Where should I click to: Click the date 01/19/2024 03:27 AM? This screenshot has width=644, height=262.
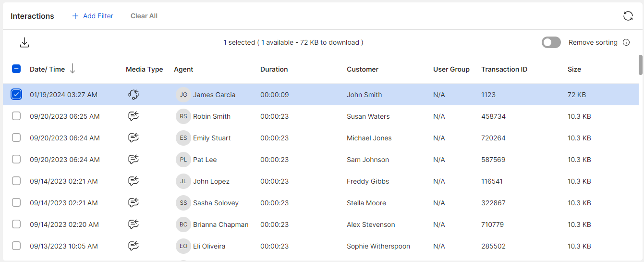(x=63, y=95)
